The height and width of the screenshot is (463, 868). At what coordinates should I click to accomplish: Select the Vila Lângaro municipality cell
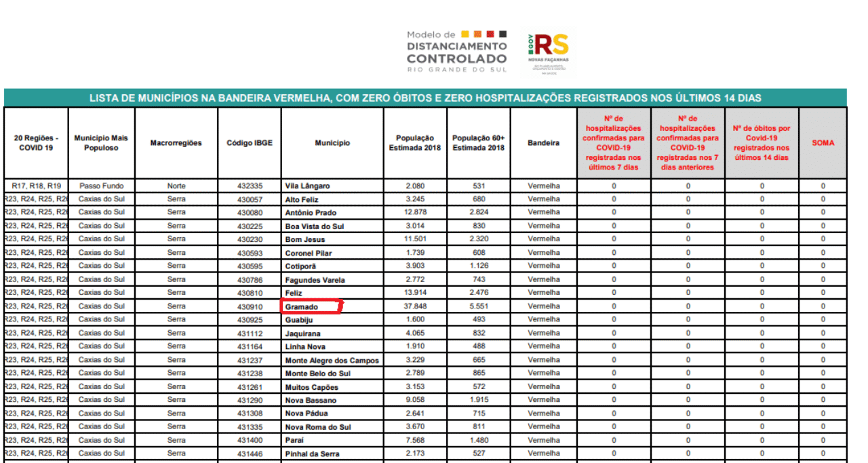click(332, 186)
